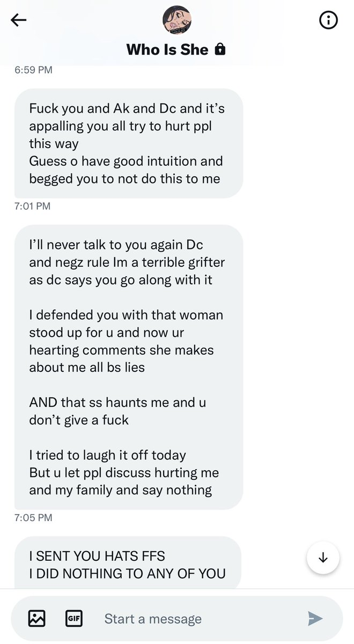Tap the line "I'll never talk to you again"
The width and height of the screenshot is (354, 644).
[116, 245]
